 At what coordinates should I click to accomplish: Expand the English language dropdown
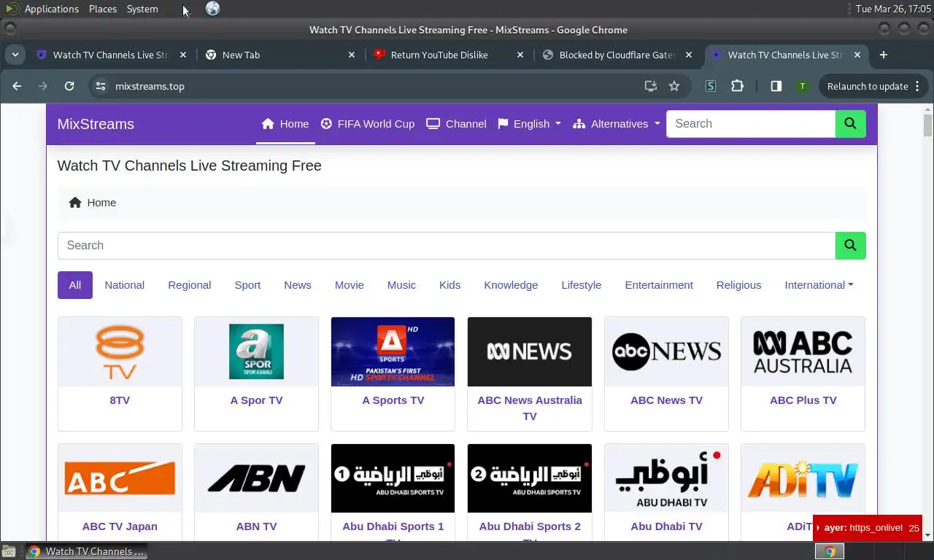pos(530,124)
